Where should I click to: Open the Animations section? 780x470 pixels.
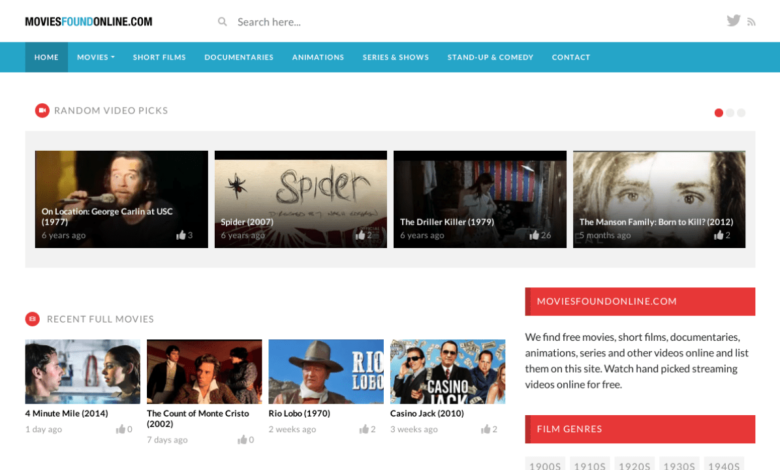(x=318, y=57)
